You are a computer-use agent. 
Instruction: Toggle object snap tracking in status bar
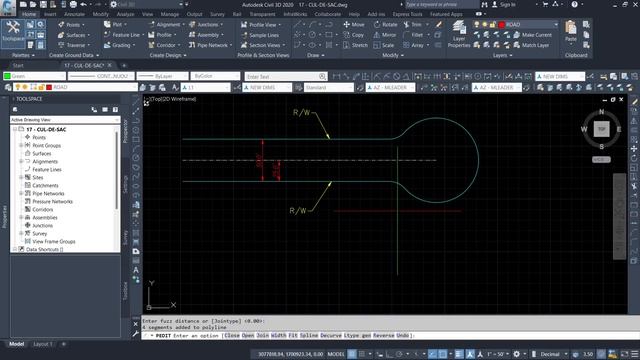point(432,354)
